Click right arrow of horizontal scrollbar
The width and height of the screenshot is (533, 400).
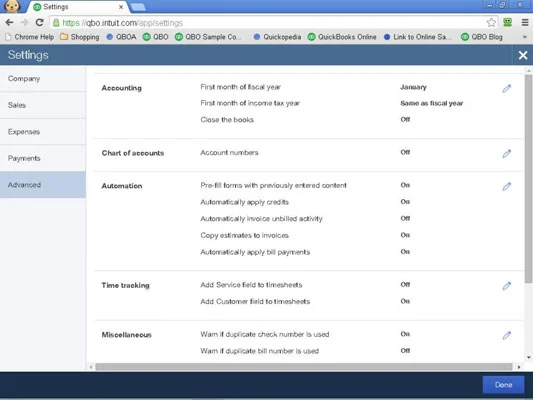tap(518, 367)
